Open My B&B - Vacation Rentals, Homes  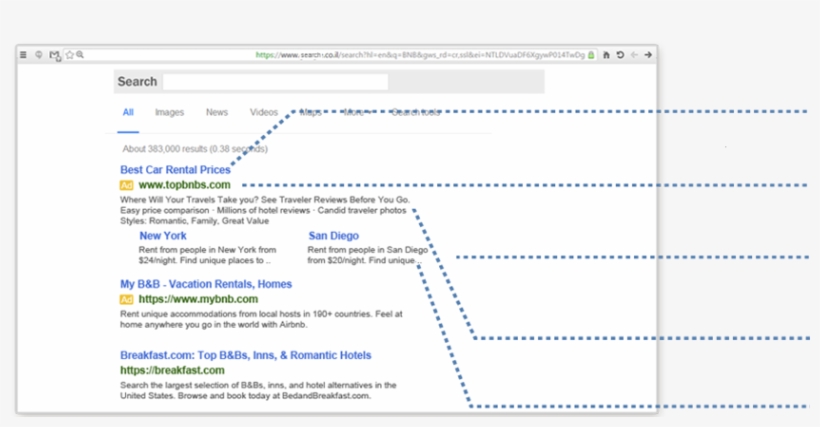(206, 284)
